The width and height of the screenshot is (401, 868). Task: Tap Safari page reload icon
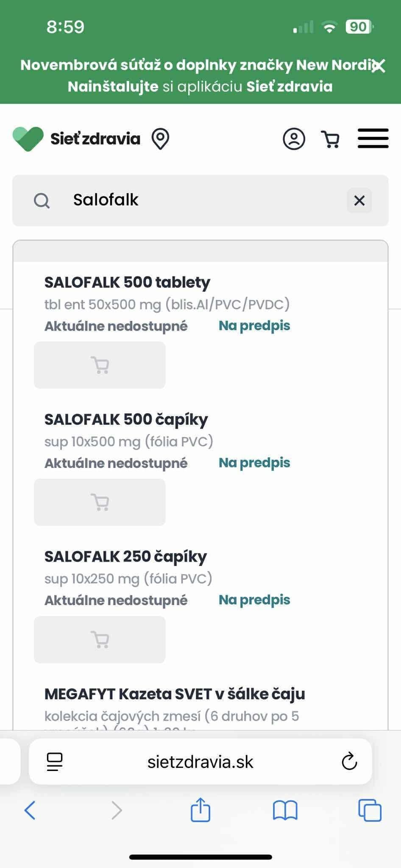[349, 762]
